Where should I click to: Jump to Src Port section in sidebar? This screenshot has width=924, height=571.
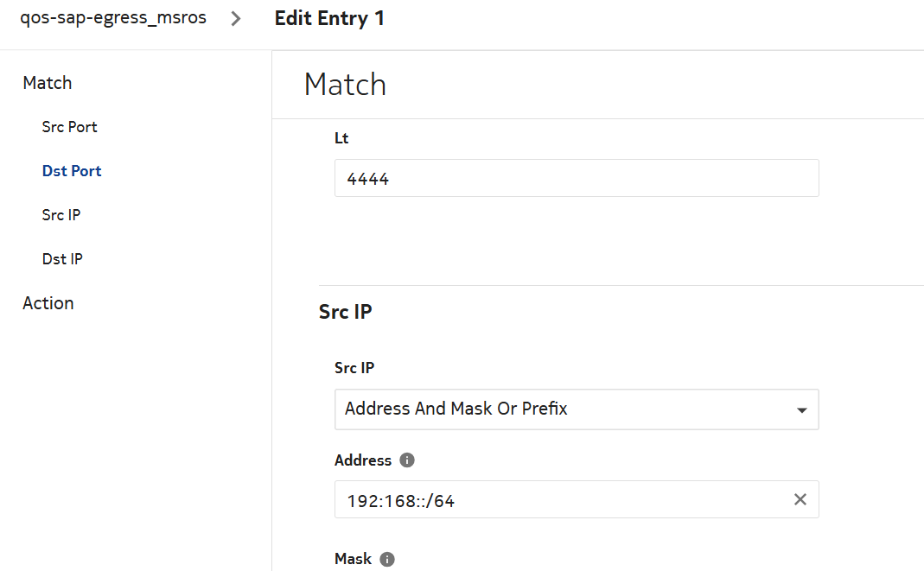(x=69, y=127)
